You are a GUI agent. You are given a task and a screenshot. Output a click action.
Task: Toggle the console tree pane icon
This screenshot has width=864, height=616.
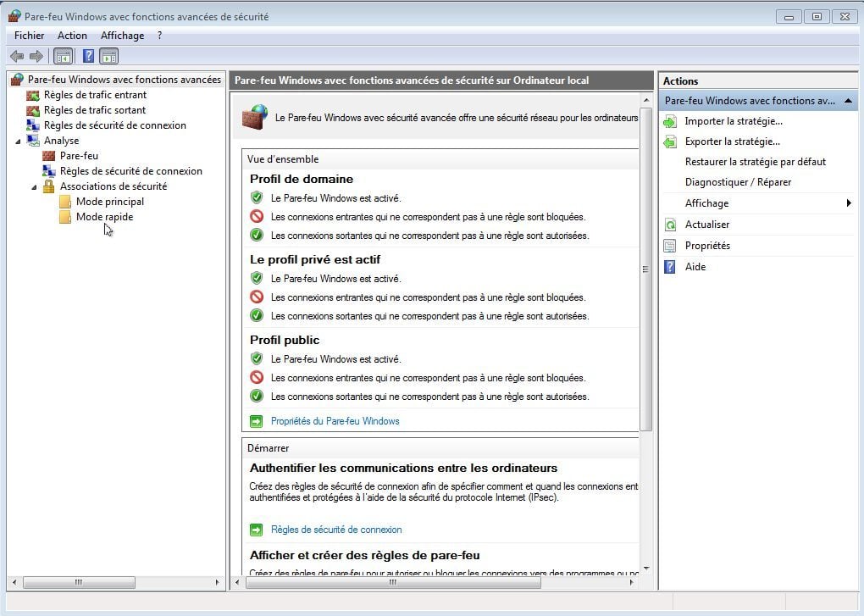click(x=63, y=56)
